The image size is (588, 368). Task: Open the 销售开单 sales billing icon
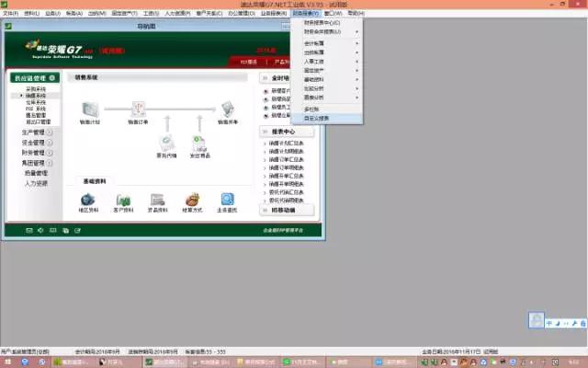[x=228, y=112]
